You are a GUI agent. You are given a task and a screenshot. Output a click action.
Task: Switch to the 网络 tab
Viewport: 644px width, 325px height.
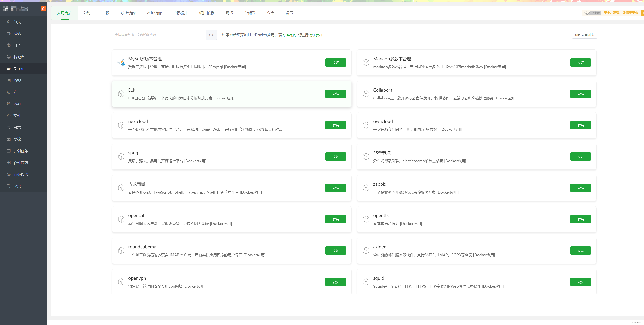pyautogui.click(x=229, y=13)
